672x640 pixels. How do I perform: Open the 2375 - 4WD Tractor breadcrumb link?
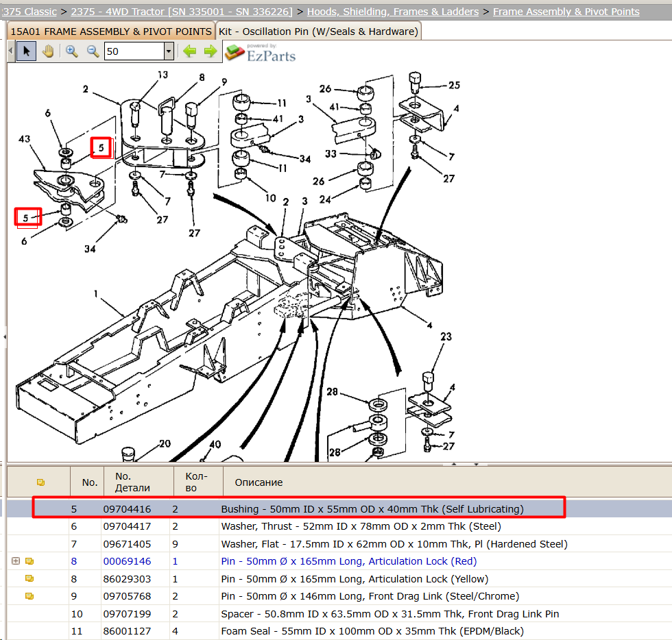(x=181, y=12)
